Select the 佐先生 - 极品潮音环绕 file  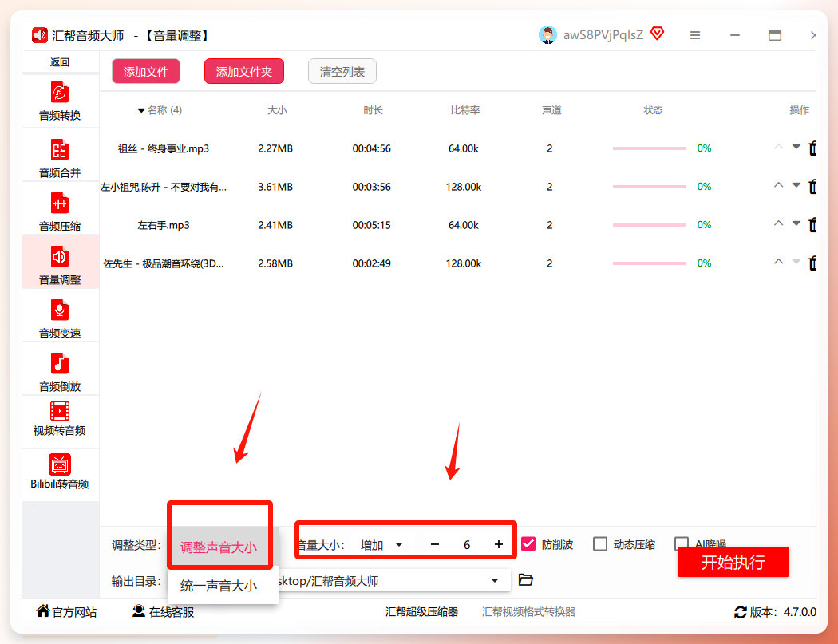[x=164, y=263]
